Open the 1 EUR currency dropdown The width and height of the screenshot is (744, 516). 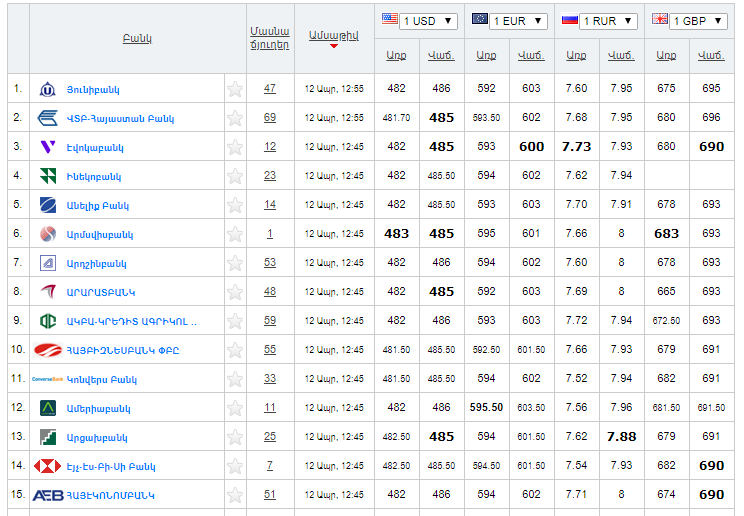coord(518,21)
